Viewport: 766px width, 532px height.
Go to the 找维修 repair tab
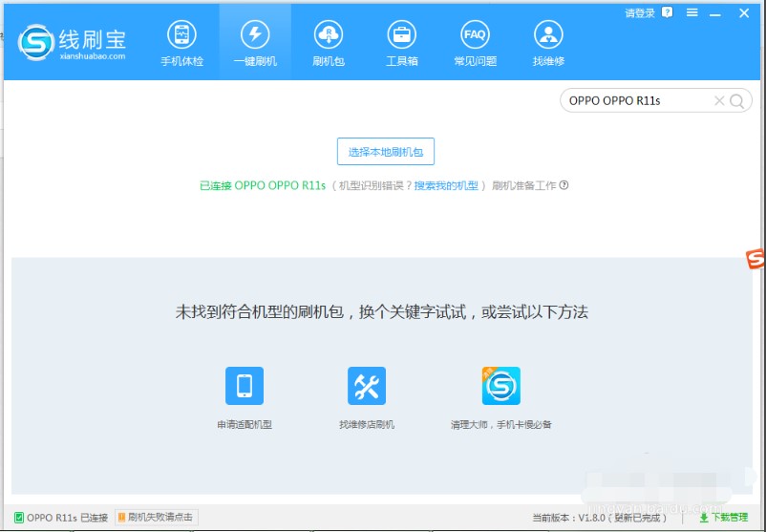point(548,42)
